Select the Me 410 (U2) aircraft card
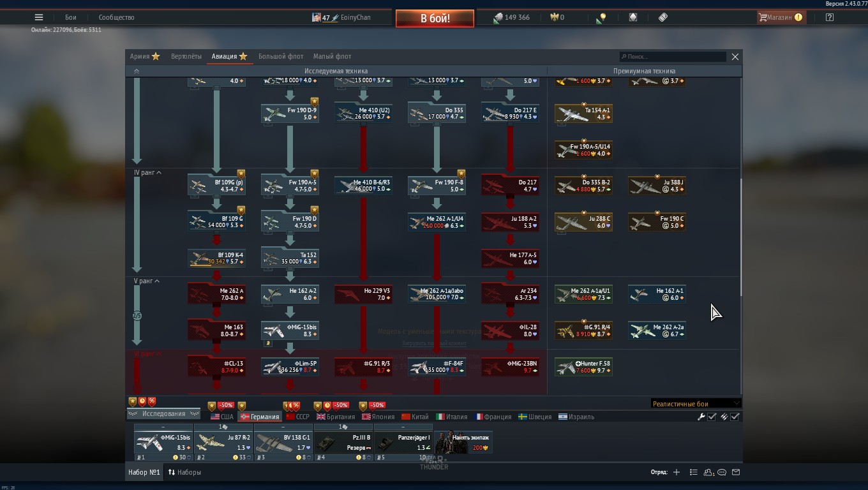 pyautogui.click(x=363, y=114)
